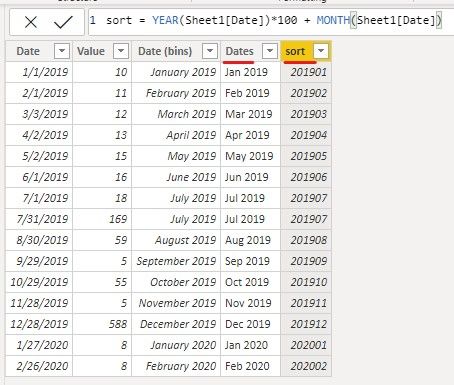Click the March 2019 bin cell
454x385 pixels.
click(176, 114)
